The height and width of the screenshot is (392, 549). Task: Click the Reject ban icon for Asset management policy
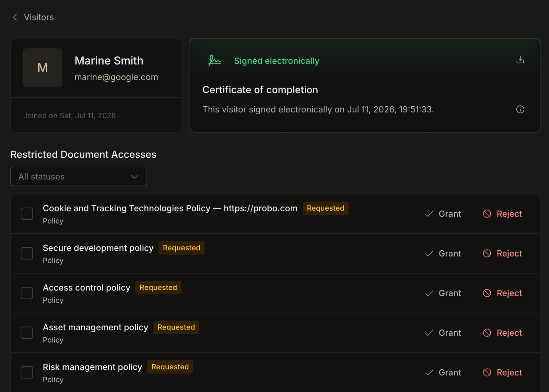pos(487,333)
